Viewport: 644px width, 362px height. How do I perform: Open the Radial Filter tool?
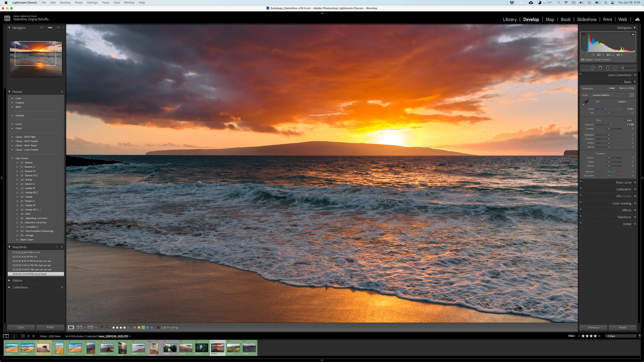tap(615, 68)
